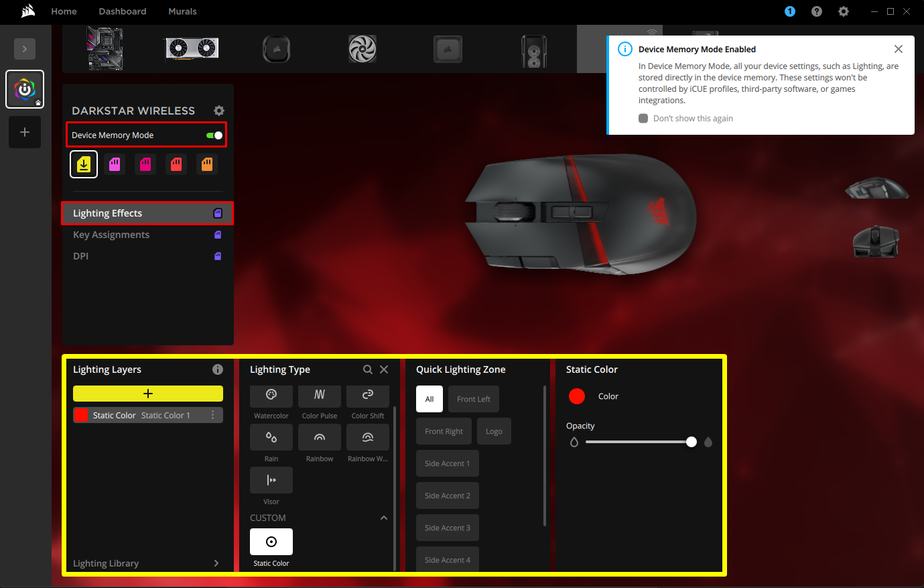924x588 pixels.
Task: Disable Device Memory Mode
Action: (x=214, y=135)
